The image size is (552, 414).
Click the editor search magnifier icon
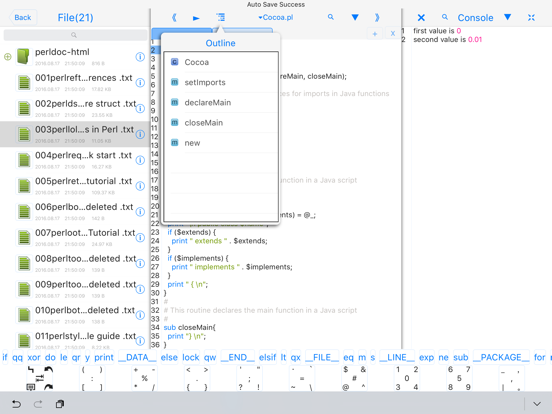point(331,17)
